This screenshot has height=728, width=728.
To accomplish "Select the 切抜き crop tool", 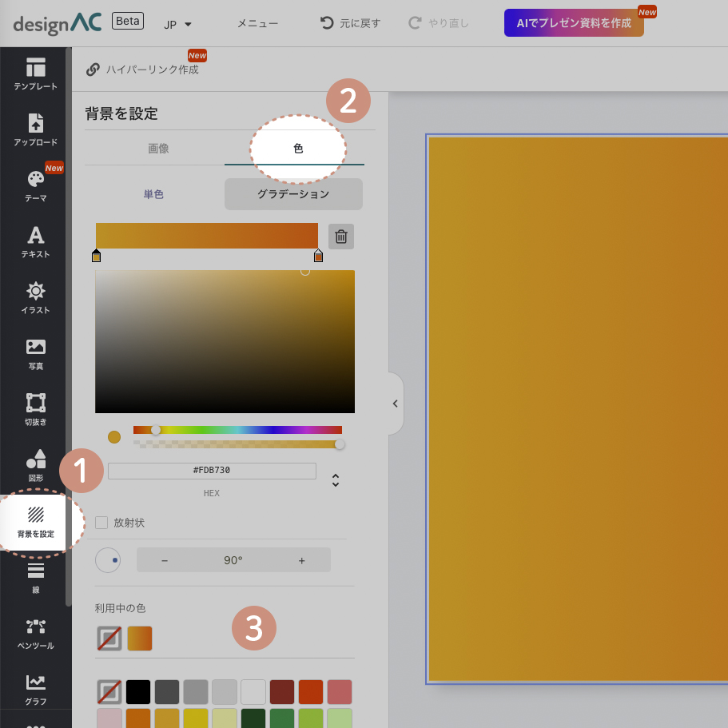I will tap(35, 409).
